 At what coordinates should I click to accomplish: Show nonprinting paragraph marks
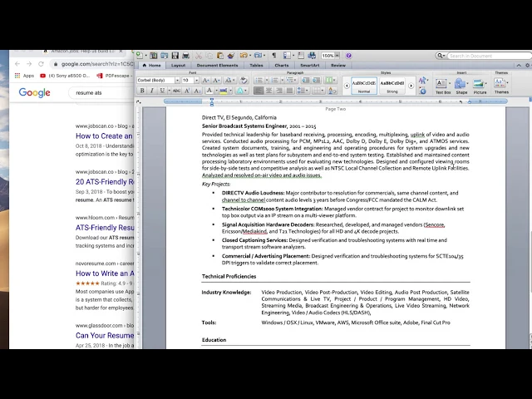click(x=274, y=56)
